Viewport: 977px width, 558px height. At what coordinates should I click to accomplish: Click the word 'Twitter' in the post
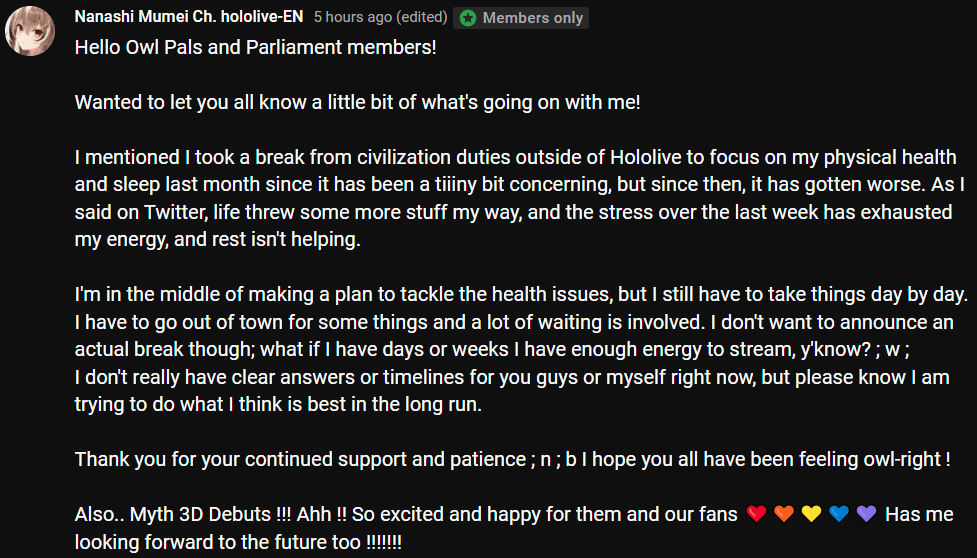(x=176, y=212)
